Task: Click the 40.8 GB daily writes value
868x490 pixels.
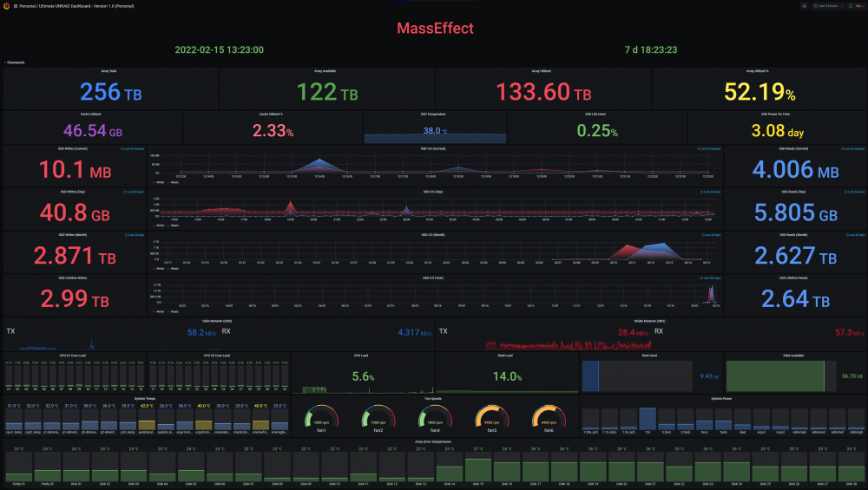Action: 75,213
